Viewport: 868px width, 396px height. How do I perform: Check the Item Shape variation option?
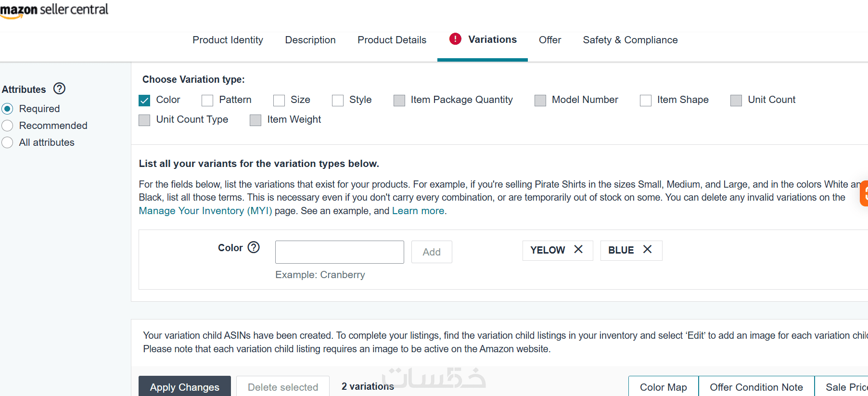(646, 100)
